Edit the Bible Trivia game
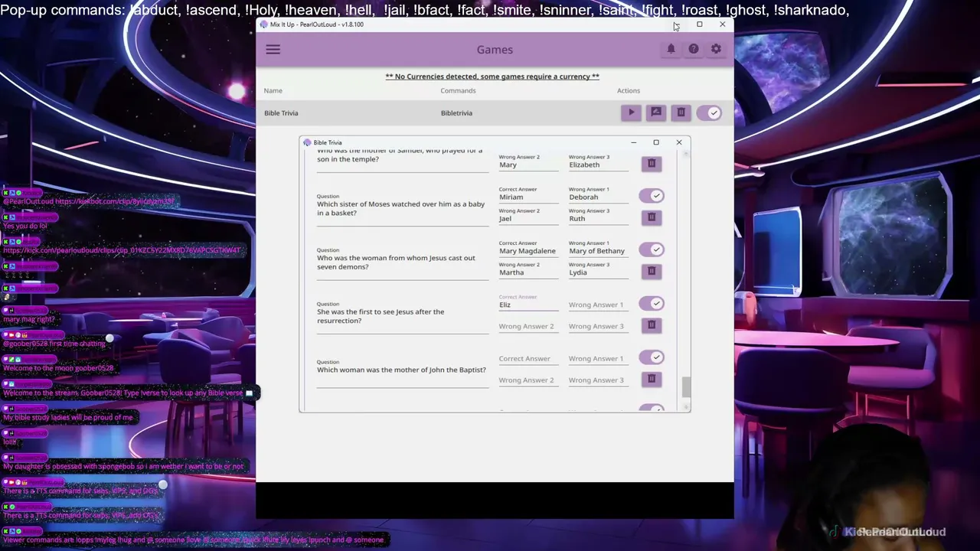The height and width of the screenshot is (551, 980). pyautogui.click(x=656, y=112)
